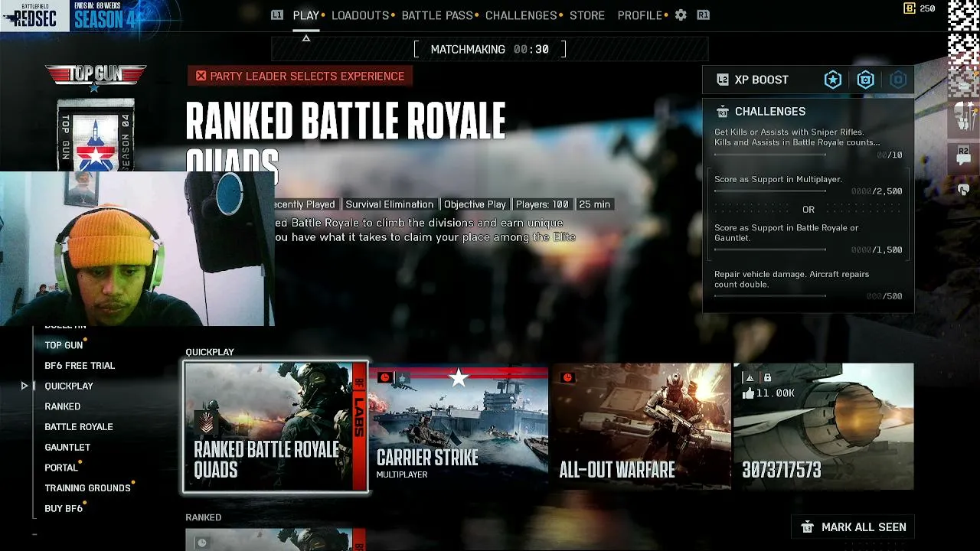Click the QUICKPLAY section heading above the cards
The width and height of the screenshot is (980, 551).
210,352
